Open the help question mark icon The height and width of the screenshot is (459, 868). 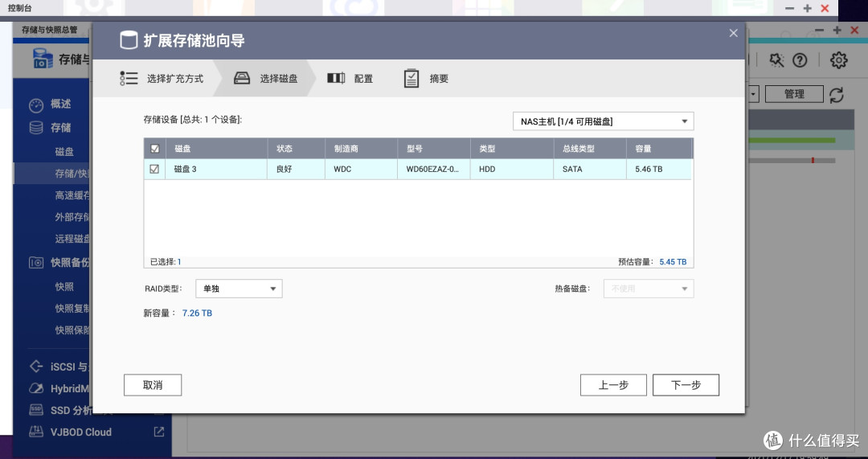(x=800, y=60)
